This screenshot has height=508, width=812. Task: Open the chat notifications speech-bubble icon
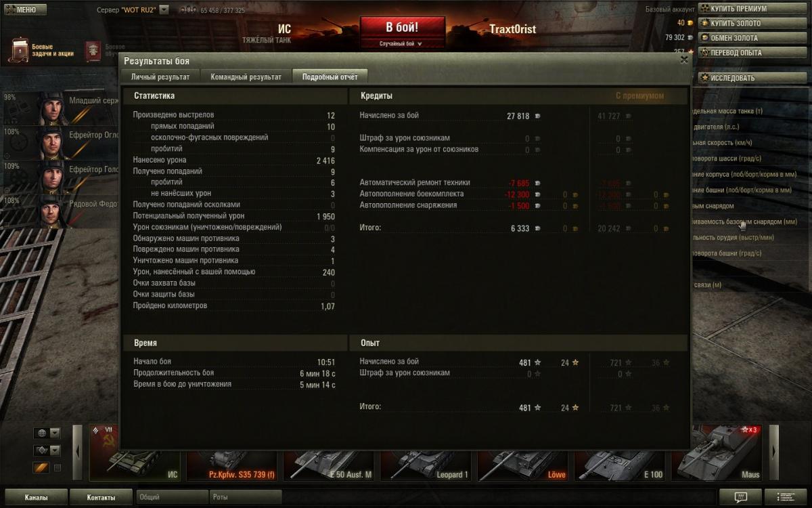click(741, 497)
